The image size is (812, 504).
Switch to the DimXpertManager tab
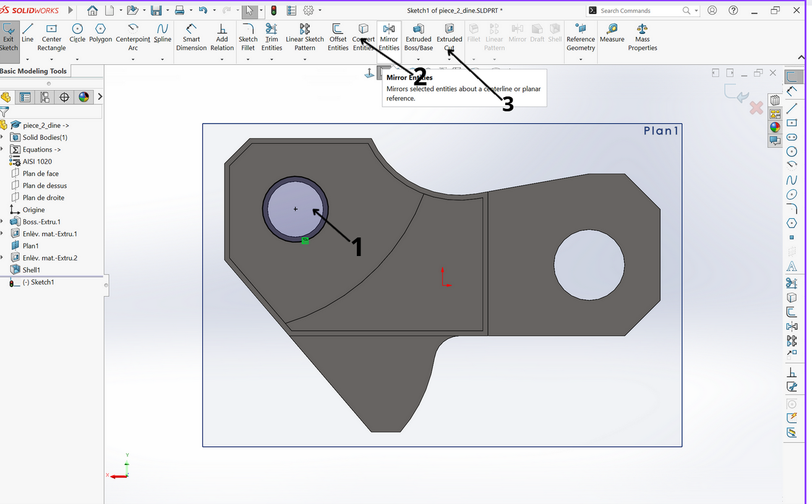64,97
